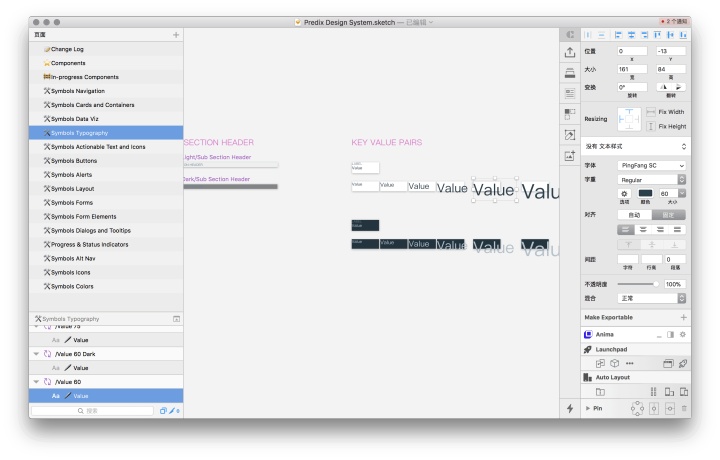Click the add image plugin icon
Screen dimensions: 720x460
[570, 156]
